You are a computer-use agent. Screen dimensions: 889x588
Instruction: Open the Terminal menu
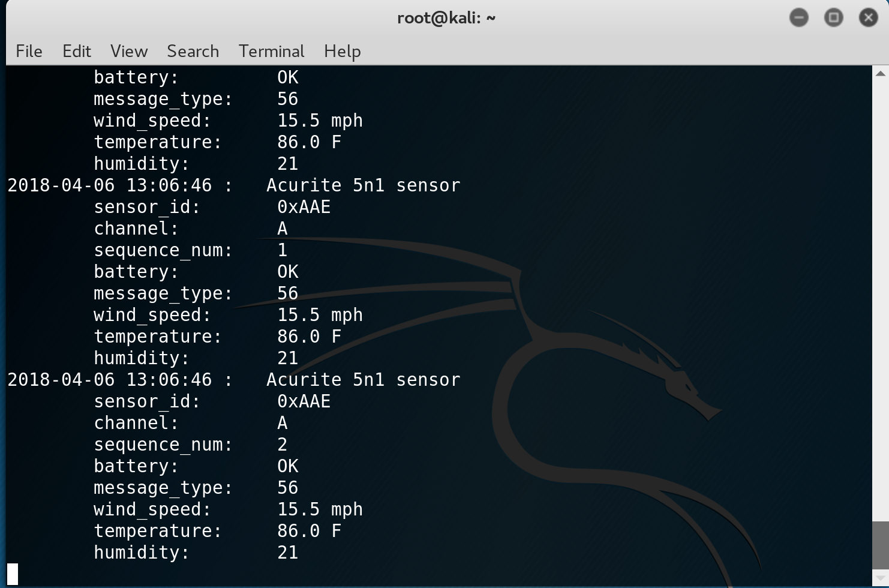pos(272,51)
